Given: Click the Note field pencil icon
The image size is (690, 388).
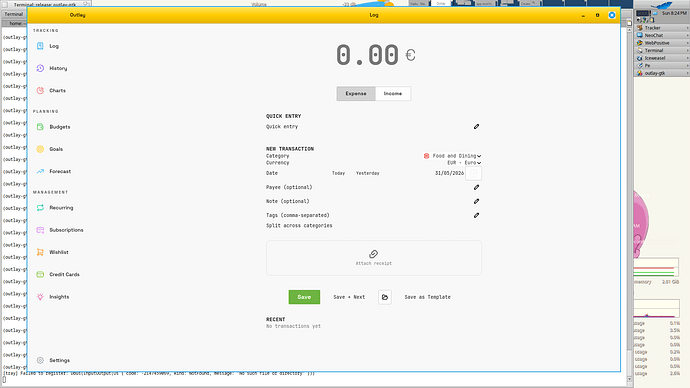Looking at the screenshot, I should 476,201.
